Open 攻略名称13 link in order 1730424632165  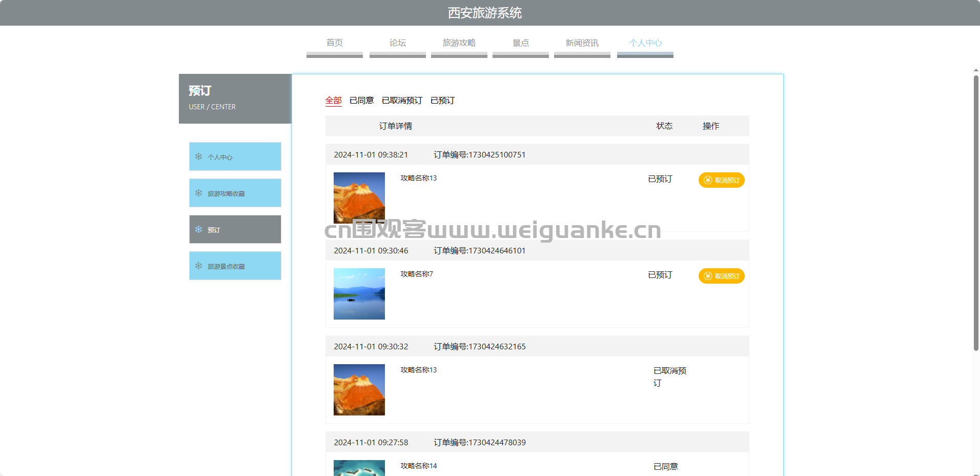tap(419, 370)
